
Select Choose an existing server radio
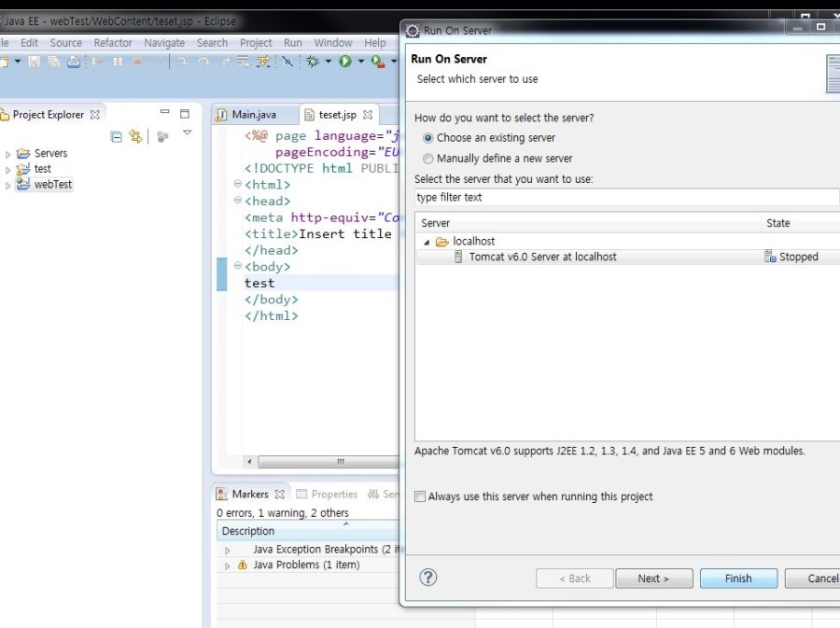(x=427, y=138)
